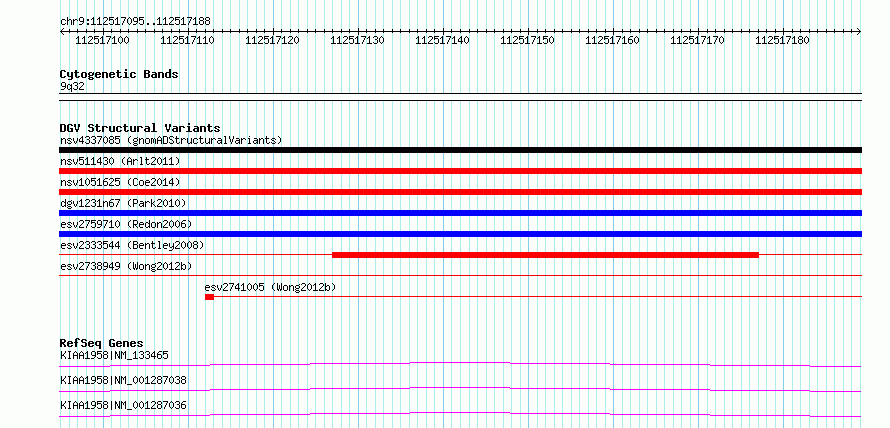Click the blue esv2759710 variant bar
890x428 pixels.
pos(460,234)
